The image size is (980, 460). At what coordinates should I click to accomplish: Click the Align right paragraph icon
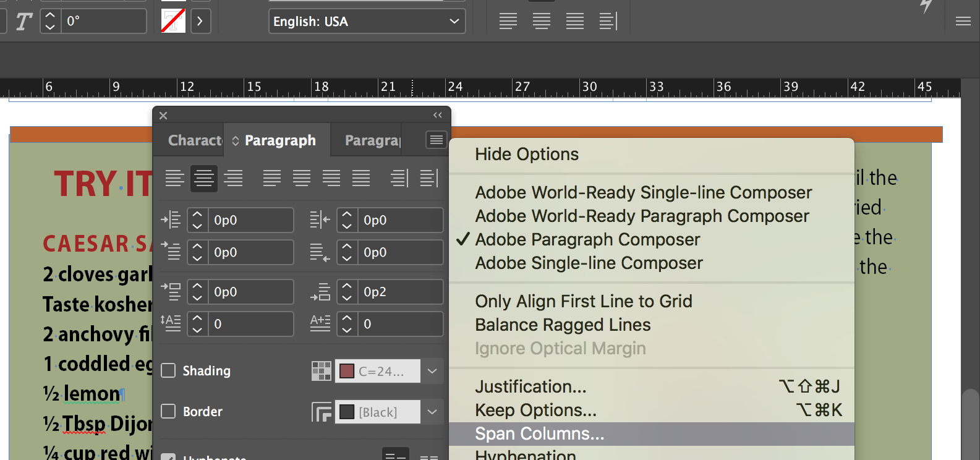tap(233, 179)
